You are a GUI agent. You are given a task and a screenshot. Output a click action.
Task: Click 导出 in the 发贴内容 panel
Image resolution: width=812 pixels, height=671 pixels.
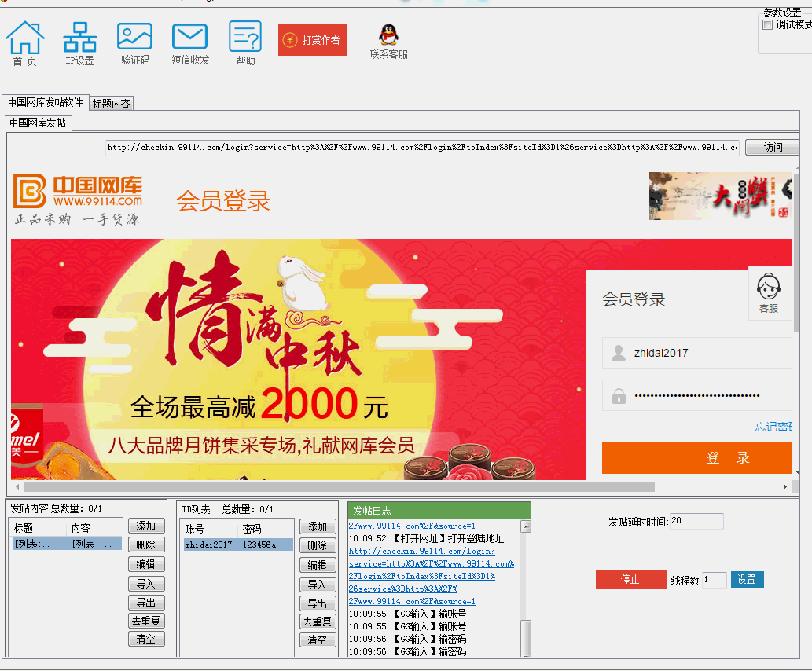click(146, 603)
